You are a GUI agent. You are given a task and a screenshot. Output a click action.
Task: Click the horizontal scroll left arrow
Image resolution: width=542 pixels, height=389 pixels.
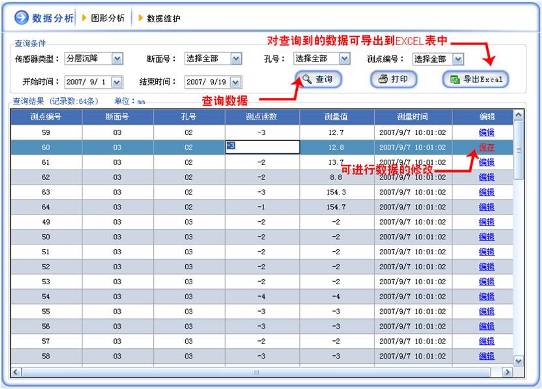click(x=16, y=372)
